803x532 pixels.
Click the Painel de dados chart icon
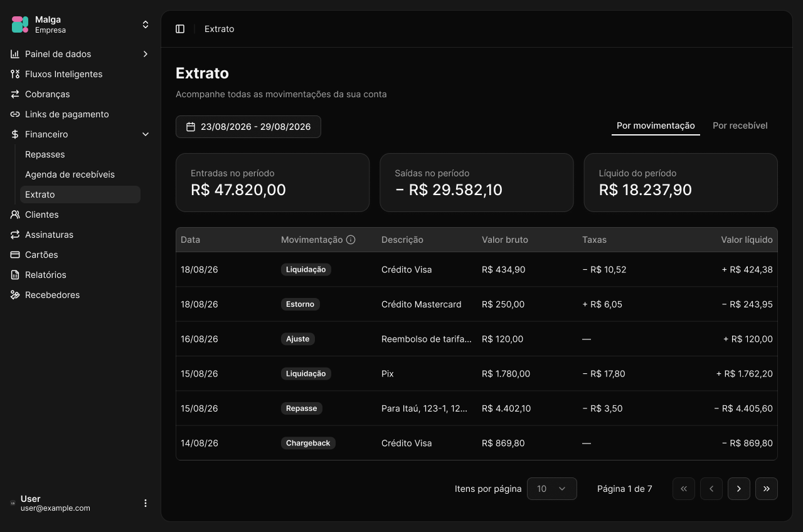click(x=15, y=54)
